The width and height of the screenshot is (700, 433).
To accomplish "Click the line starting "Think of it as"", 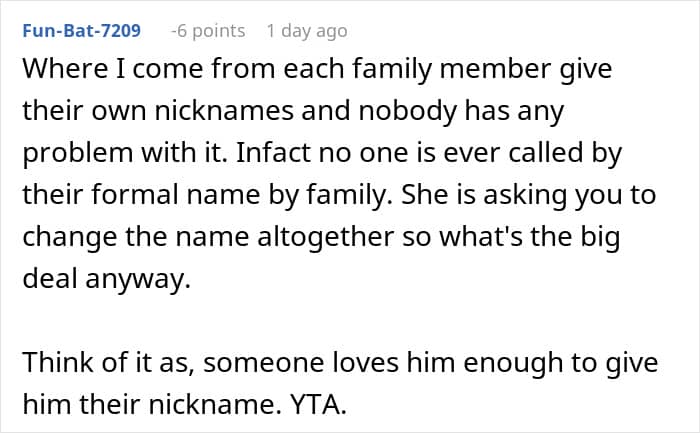I will [x=340, y=364].
